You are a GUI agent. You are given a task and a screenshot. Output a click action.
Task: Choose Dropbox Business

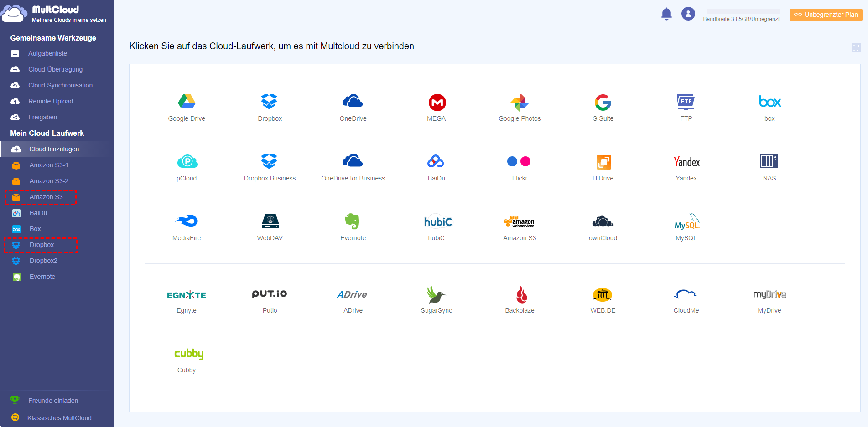tap(270, 167)
